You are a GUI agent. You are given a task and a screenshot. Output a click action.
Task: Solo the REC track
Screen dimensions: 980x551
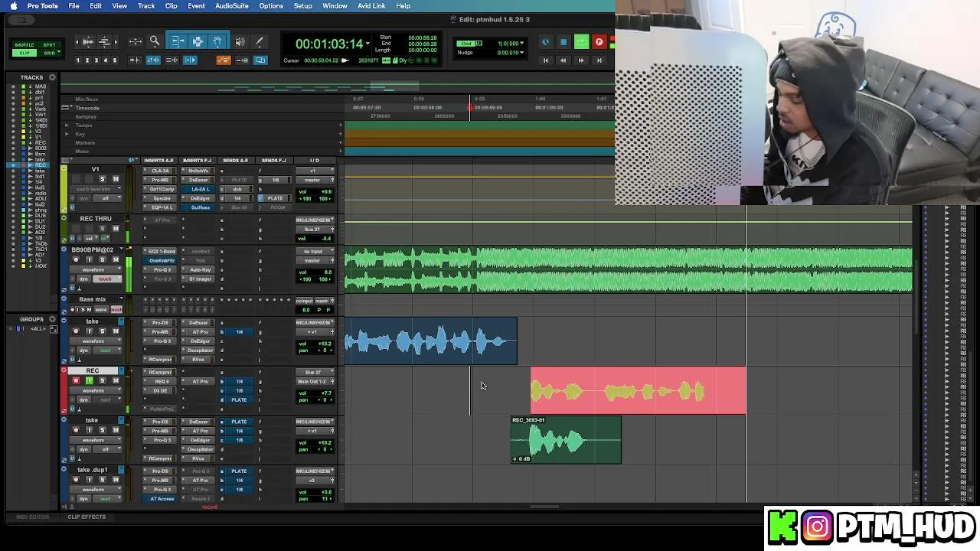click(103, 380)
